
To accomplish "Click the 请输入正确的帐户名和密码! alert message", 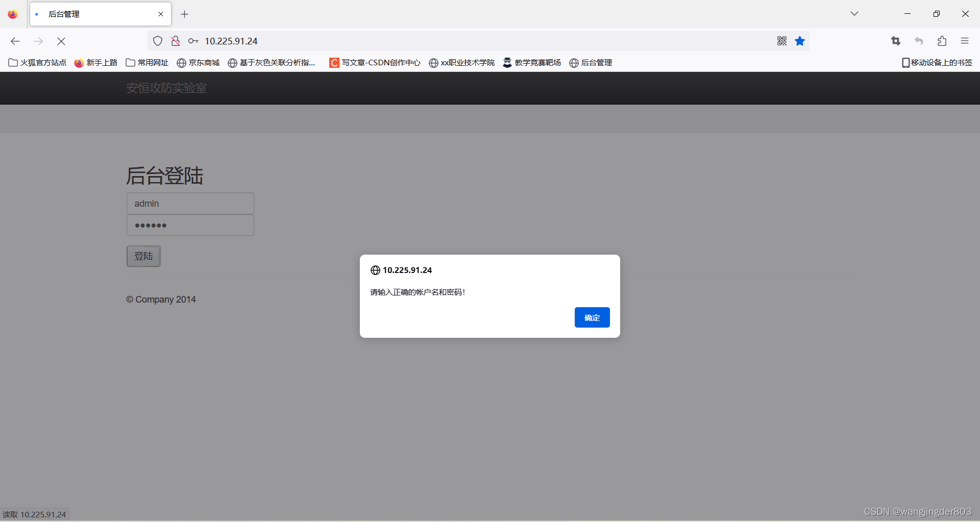I will tap(418, 292).
